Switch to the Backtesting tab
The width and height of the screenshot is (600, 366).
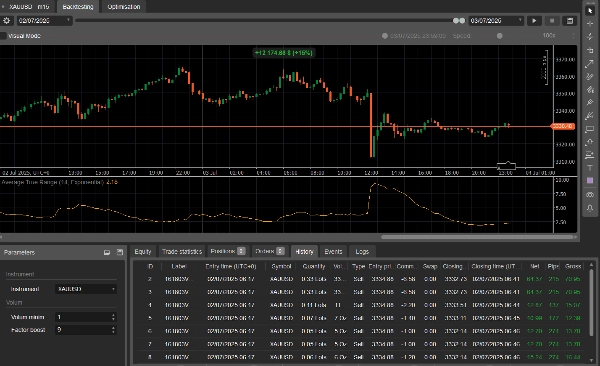78,7
